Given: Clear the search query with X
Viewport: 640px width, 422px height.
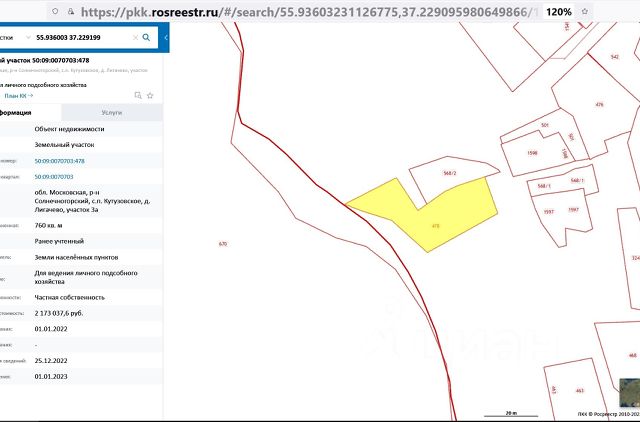Looking at the screenshot, I should 135,38.
